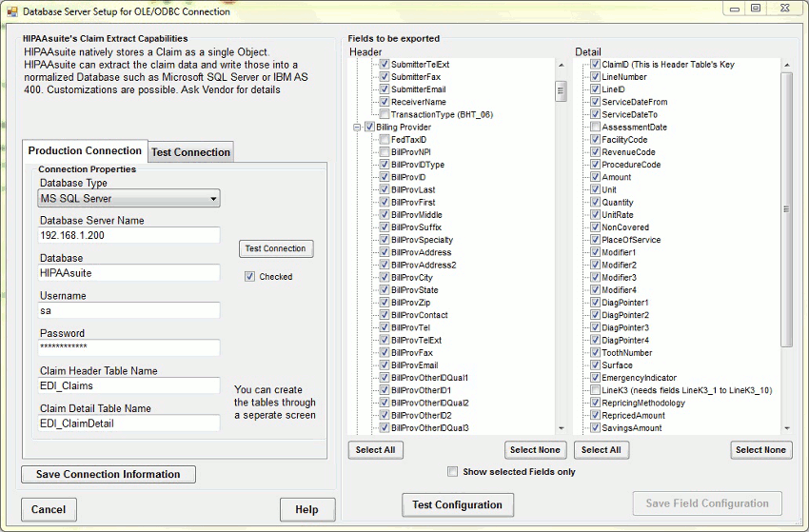Click the application icon in title bar
Image resolution: width=809 pixels, height=532 pixels.
tap(12, 11)
